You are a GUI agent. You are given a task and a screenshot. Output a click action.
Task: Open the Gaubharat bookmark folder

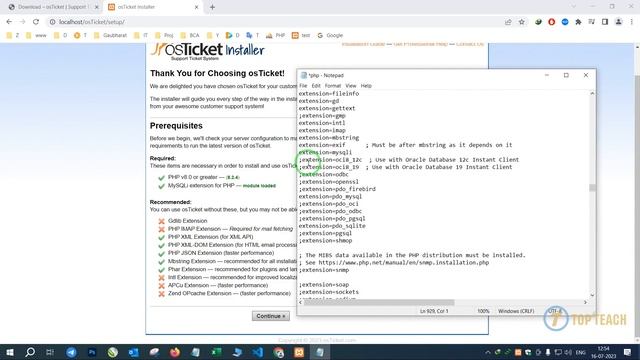point(111,36)
